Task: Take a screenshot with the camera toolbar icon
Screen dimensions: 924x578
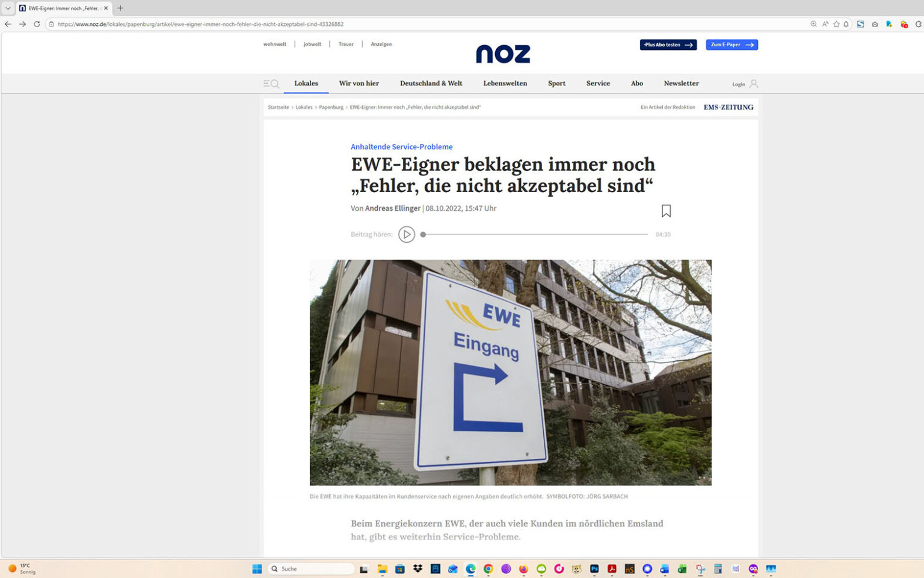Action: [875, 24]
